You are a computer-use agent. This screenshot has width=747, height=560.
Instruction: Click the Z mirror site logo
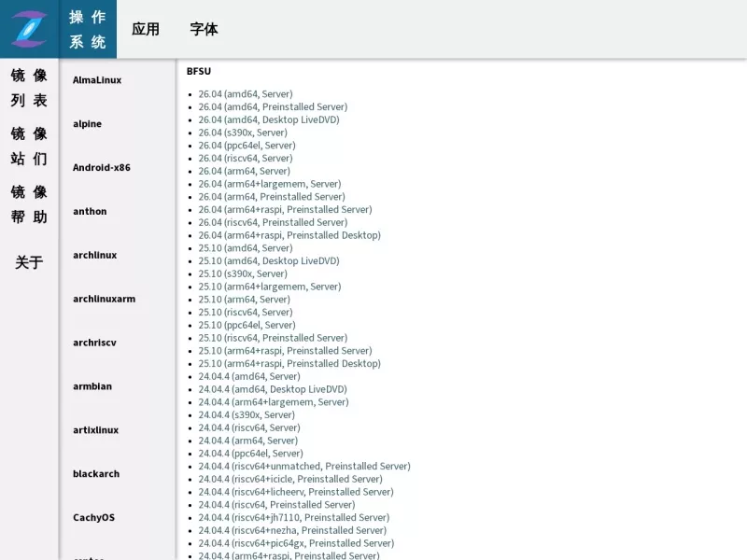pyautogui.click(x=29, y=29)
